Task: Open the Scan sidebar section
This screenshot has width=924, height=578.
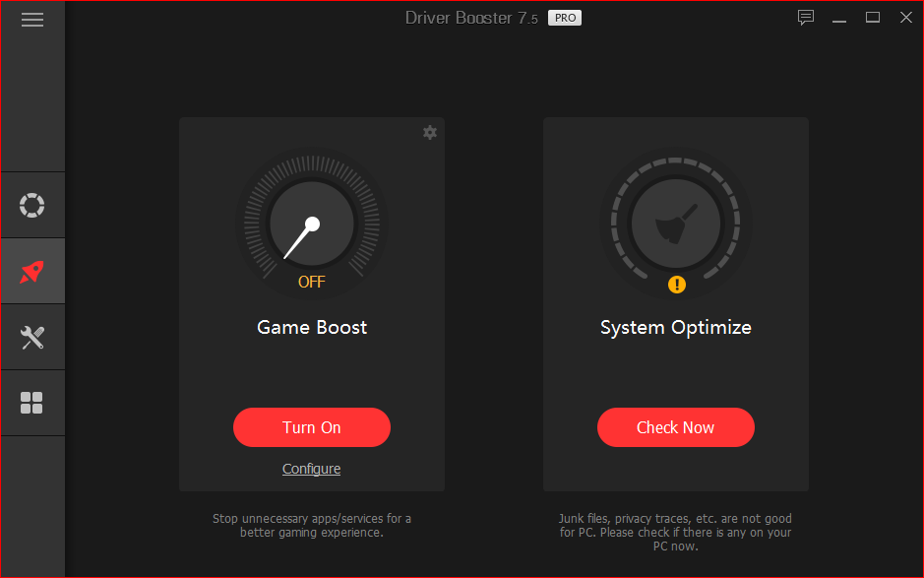Action: [x=31, y=205]
